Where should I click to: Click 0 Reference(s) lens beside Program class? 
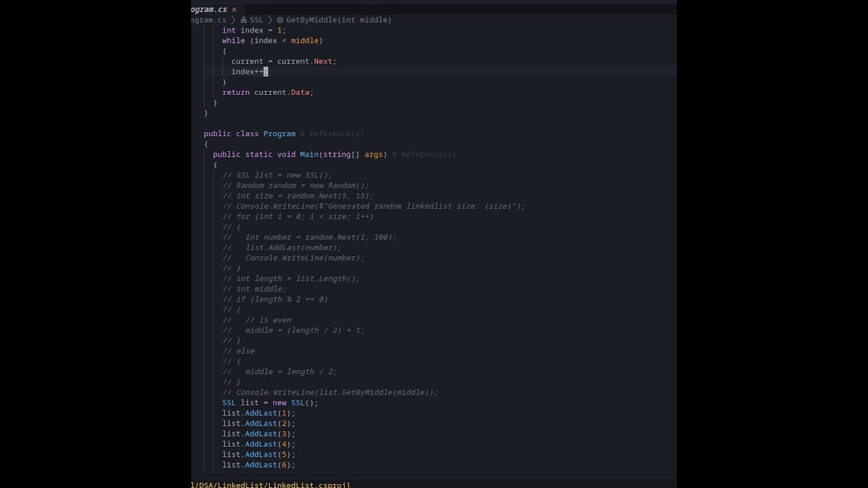332,134
